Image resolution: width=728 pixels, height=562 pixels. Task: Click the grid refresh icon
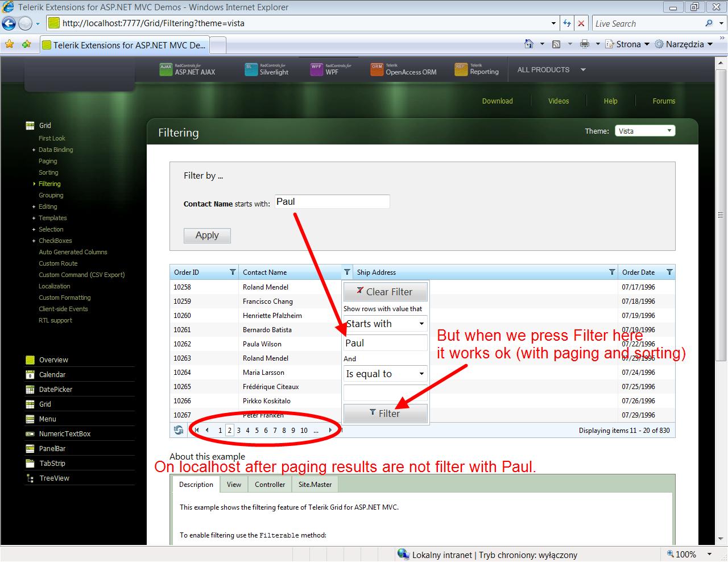tap(179, 430)
